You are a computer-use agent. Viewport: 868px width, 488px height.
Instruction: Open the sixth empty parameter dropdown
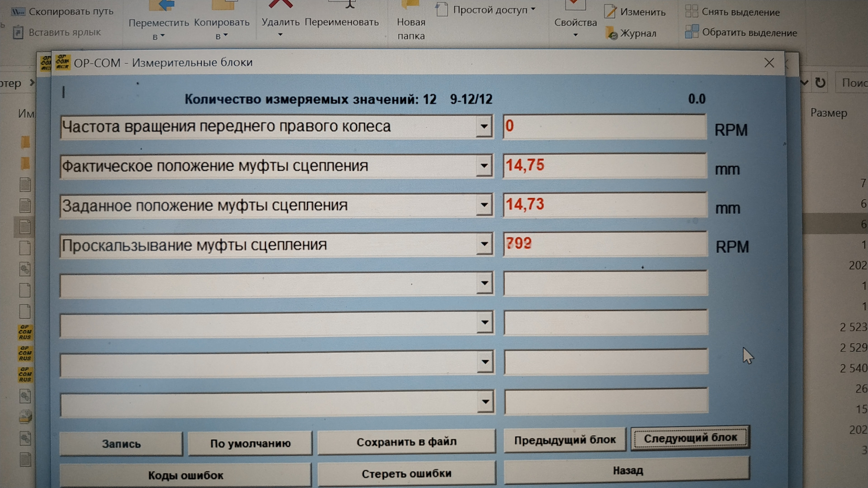[485, 323]
